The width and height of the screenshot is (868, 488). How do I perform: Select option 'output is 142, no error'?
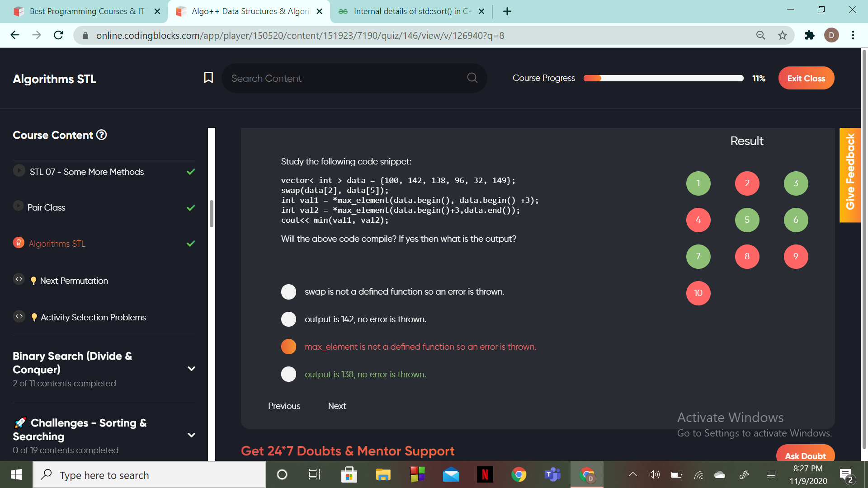pos(288,319)
